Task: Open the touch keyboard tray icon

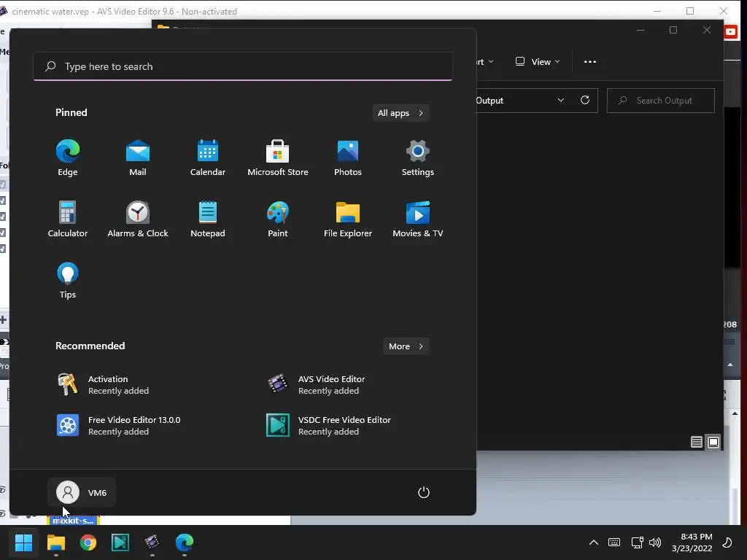Action: [614, 542]
